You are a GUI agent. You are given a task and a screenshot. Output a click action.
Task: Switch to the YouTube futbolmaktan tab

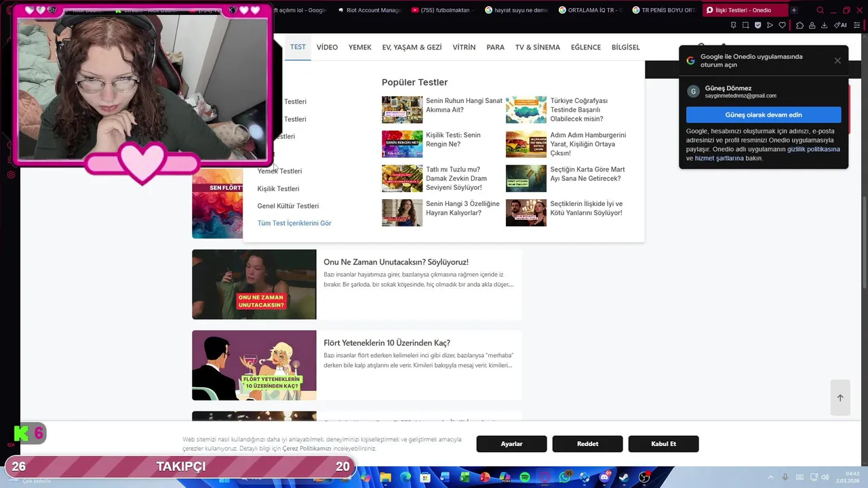tap(441, 10)
